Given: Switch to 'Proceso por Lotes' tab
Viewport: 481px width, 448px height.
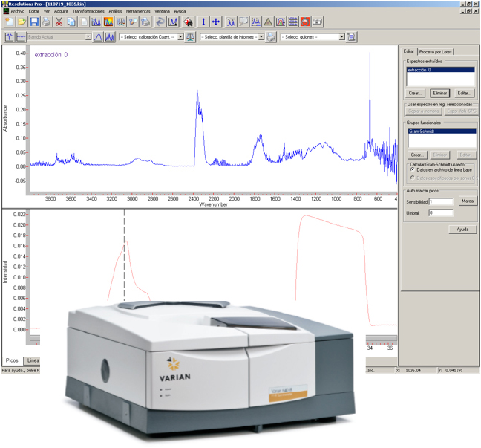Looking at the screenshot, I should pos(435,52).
